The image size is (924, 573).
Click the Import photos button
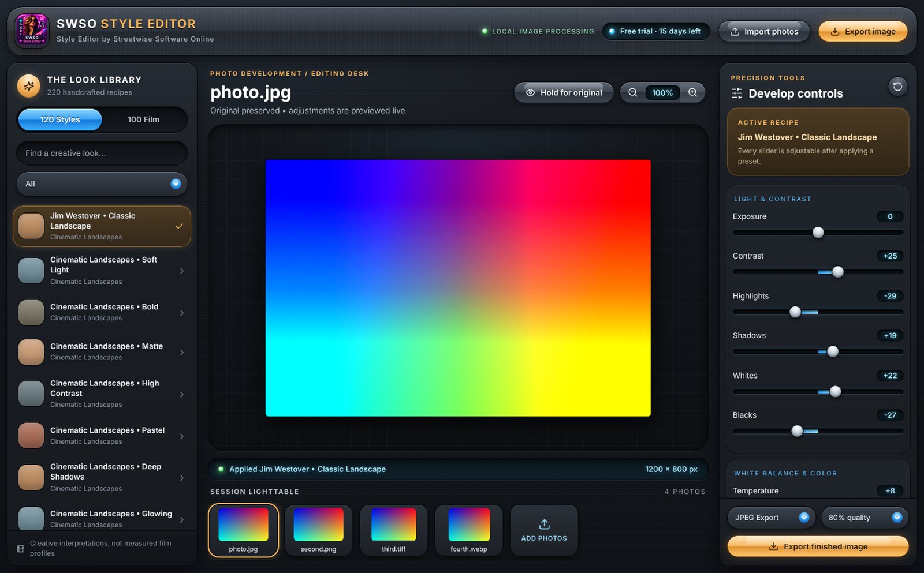click(764, 31)
